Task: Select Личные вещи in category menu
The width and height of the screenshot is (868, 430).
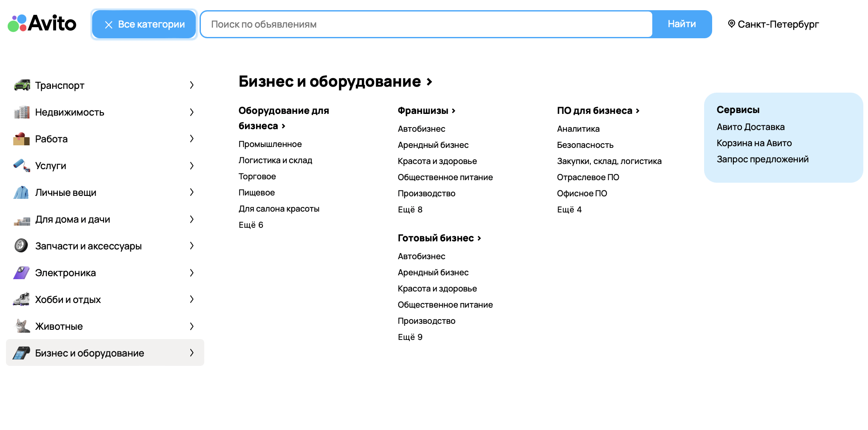Action: [x=105, y=192]
